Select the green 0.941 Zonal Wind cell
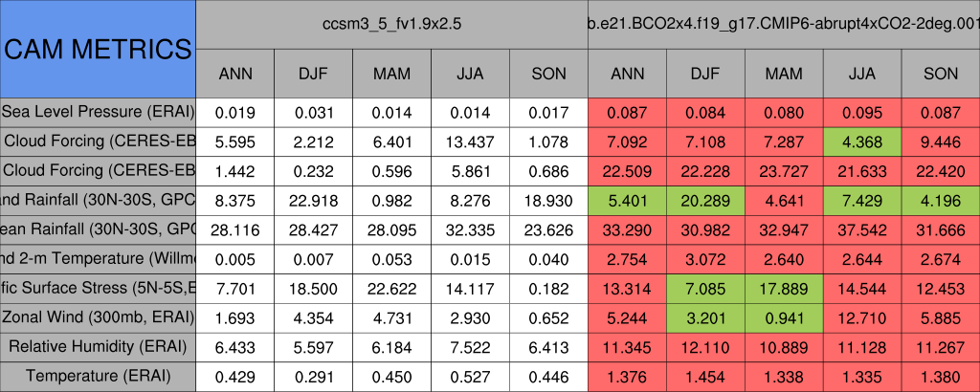This screenshot has width=980, height=392. (x=784, y=316)
